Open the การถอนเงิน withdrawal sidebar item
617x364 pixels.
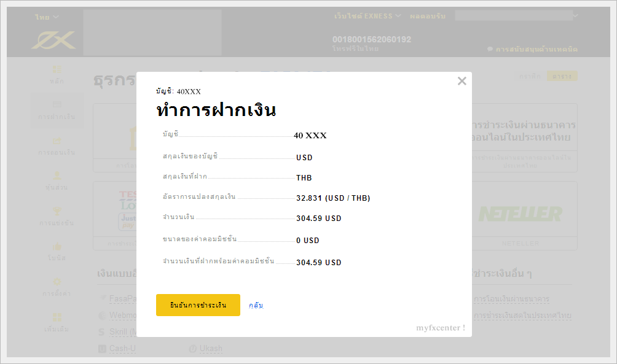pyautogui.click(x=57, y=146)
